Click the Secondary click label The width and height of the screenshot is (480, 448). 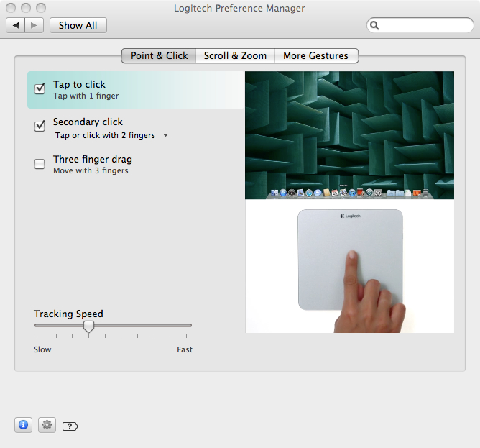coord(88,122)
